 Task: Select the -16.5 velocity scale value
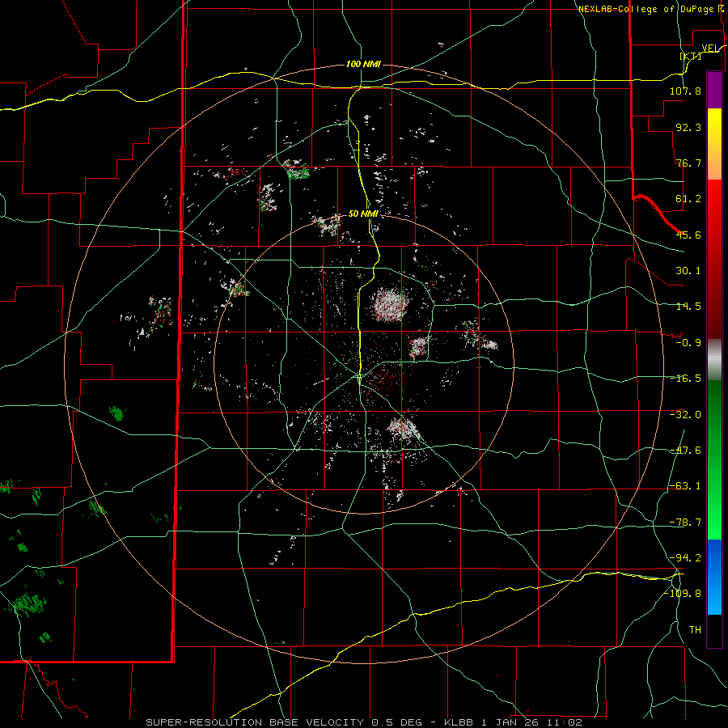tap(685, 379)
